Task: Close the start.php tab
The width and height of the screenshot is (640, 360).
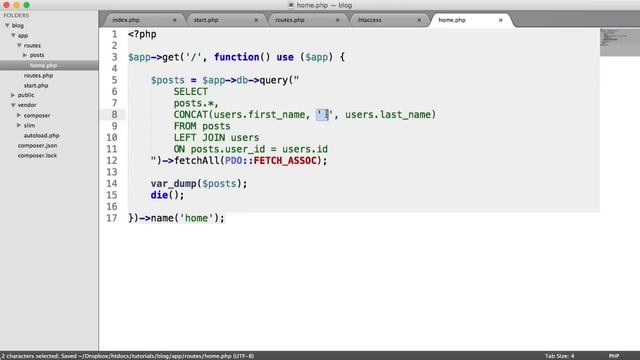Action: point(256,20)
